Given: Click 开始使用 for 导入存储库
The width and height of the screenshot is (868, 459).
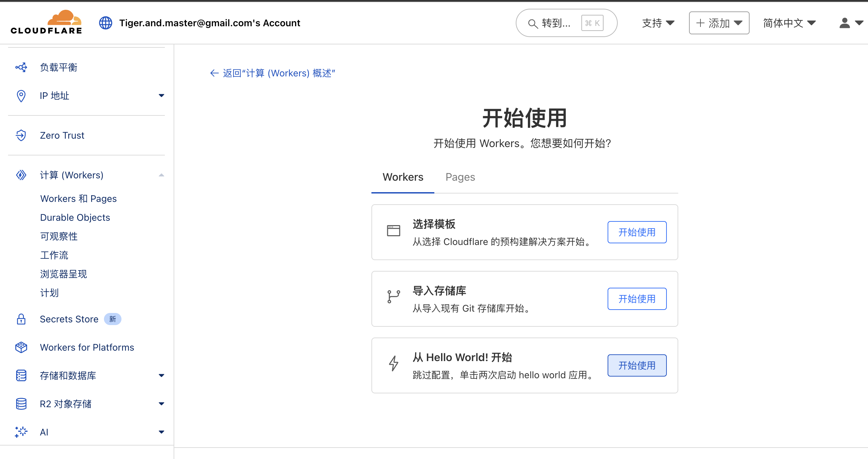Looking at the screenshot, I should click(637, 299).
